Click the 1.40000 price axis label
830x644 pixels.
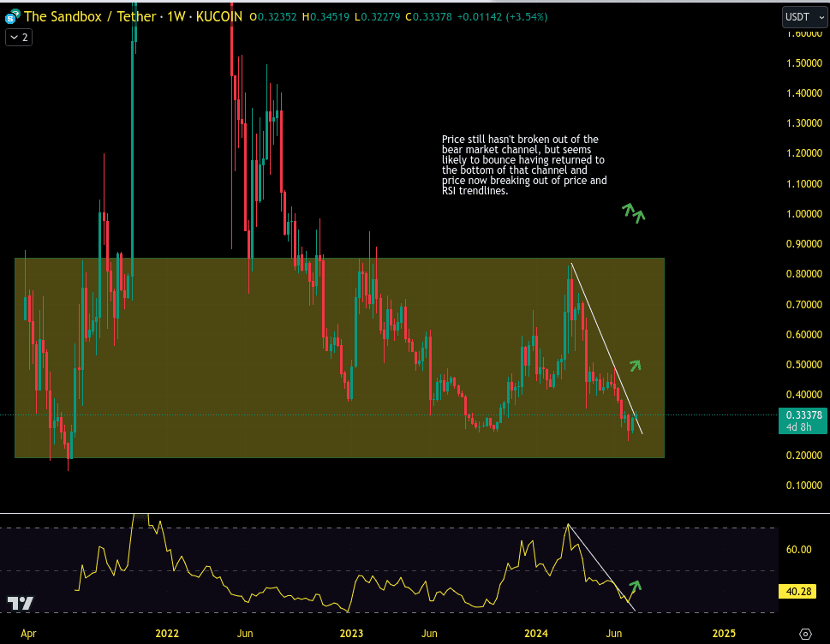804,93
